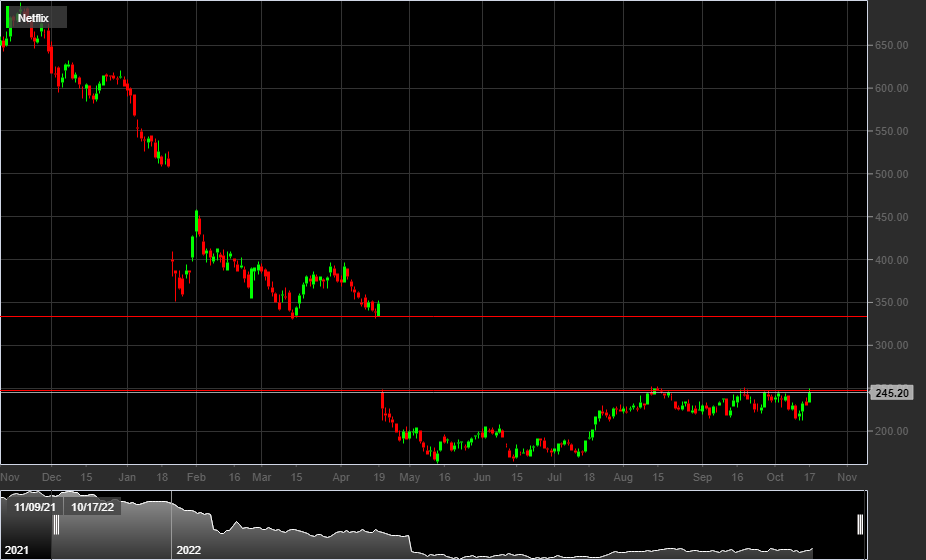Click the 650.00 price axis label
Screen dimensions: 926x560
click(x=891, y=45)
